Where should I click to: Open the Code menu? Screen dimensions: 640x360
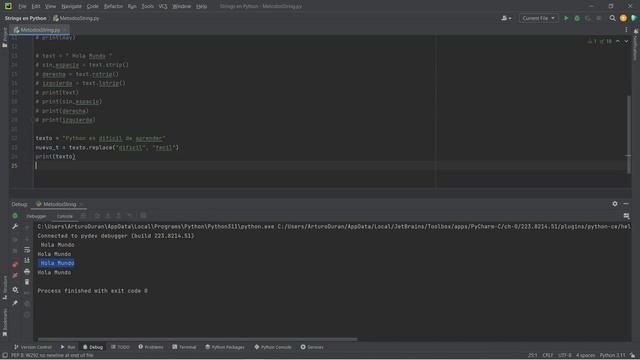tap(93, 6)
